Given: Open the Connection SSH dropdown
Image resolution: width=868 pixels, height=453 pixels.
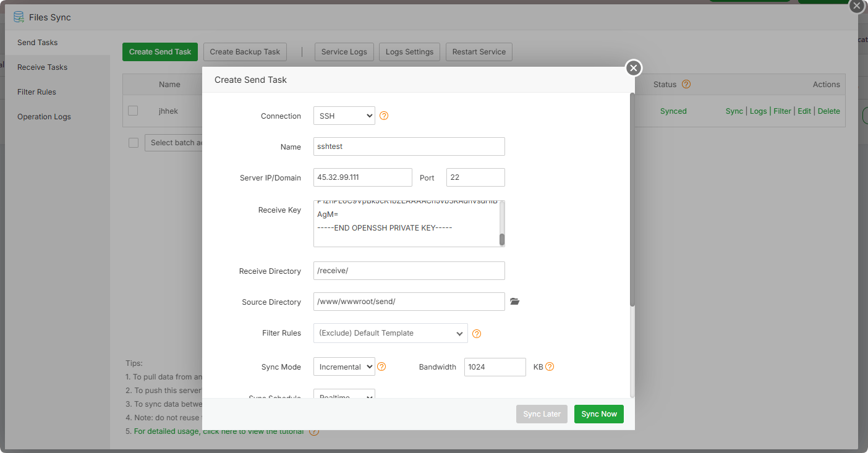Looking at the screenshot, I should tap(344, 116).
